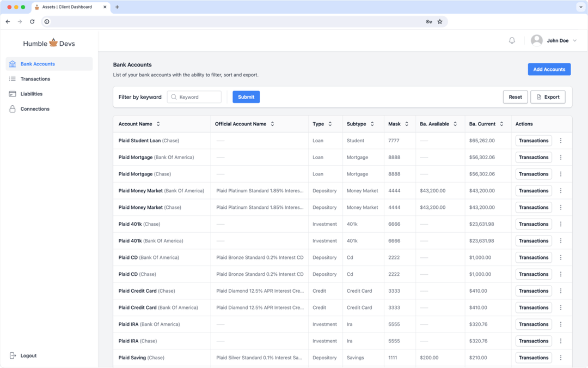Bookmark page with the star icon
Viewport: 588px width, 368px height.
(x=440, y=22)
